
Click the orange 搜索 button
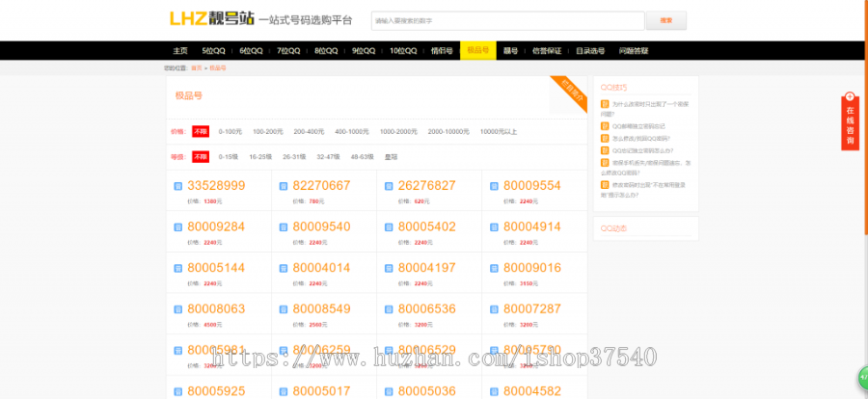click(665, 20)
